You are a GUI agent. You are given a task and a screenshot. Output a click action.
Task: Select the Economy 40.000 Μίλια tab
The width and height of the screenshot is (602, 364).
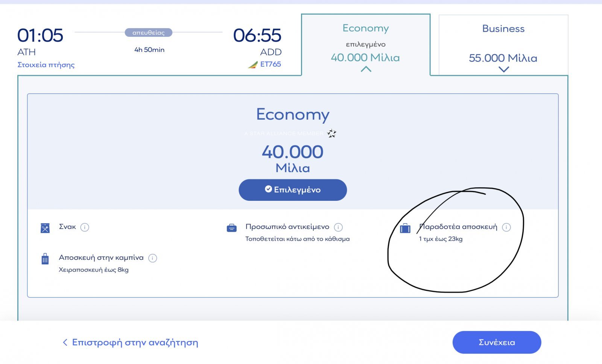point(365,44)
